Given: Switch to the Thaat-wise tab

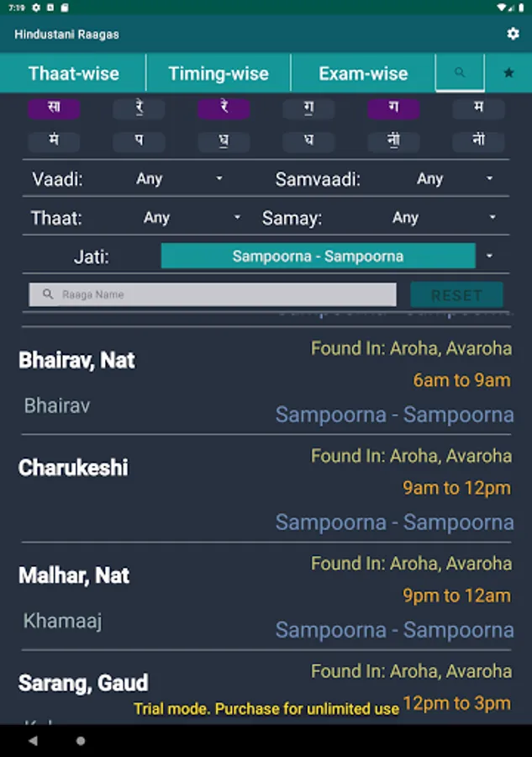Looking at the screenshot, I should [x=73, y=73].
